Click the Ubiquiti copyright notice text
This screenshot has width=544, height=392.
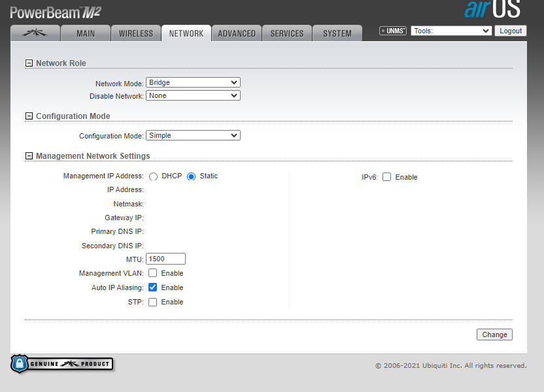click(x=451, y=366)
